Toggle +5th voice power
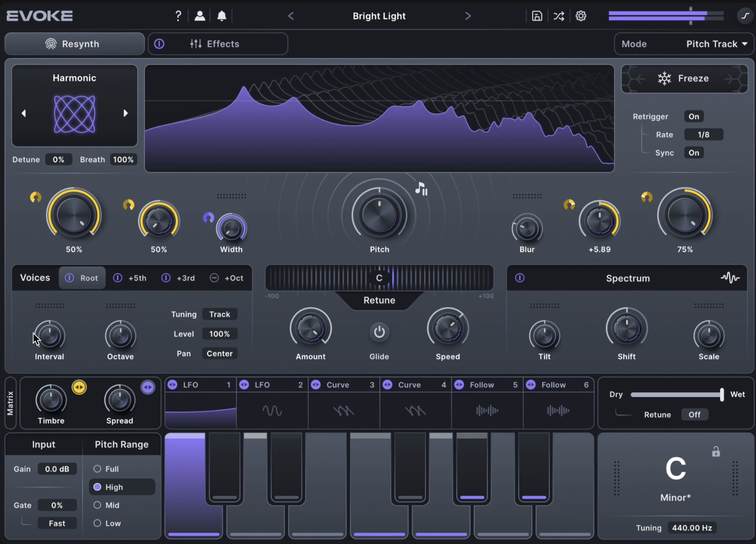Screen dimensions: 756x544 117,278
